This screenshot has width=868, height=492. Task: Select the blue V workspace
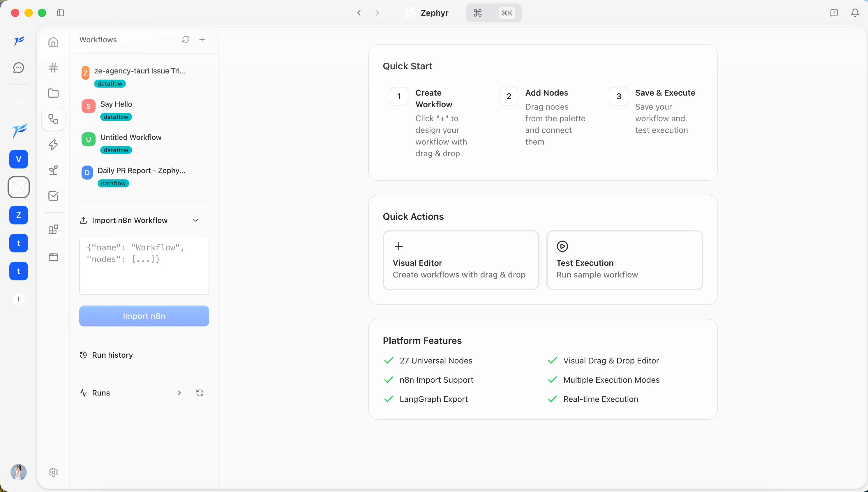point(19,159)
